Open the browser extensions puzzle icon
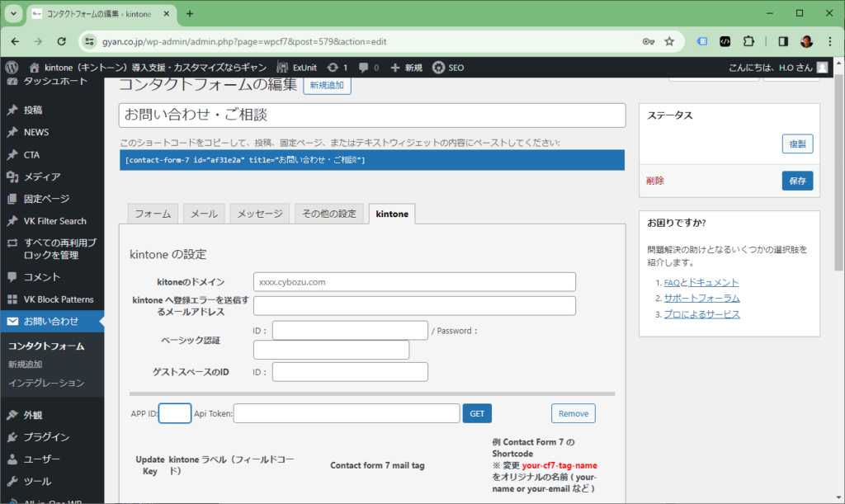This screenshot has width=845, height=504. tap(748, 41)
